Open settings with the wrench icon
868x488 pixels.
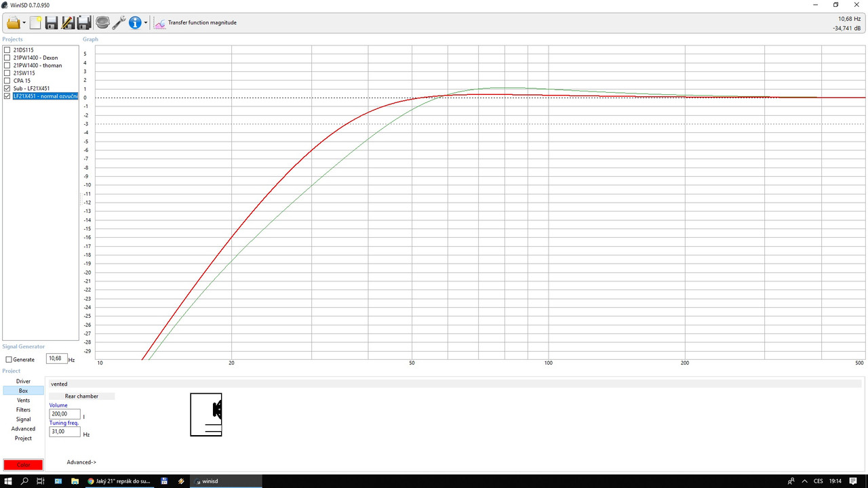click(119, 23)
